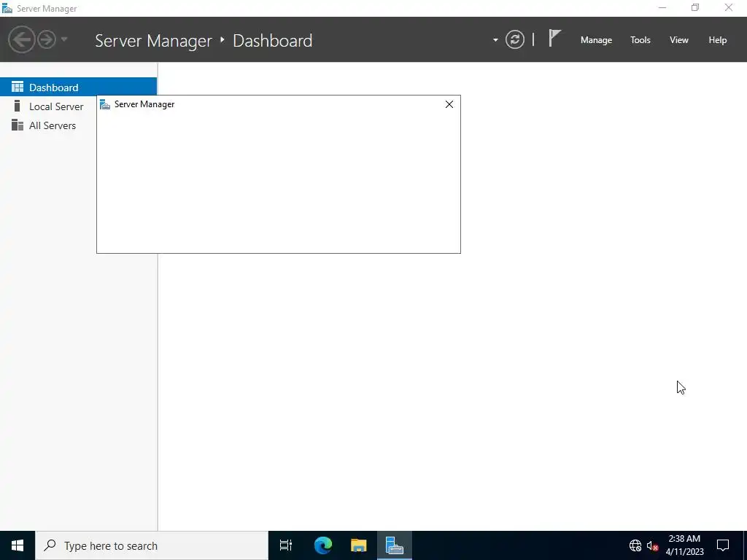
Task: Close the main Server Manager window
Action: [x=729, y=8]
